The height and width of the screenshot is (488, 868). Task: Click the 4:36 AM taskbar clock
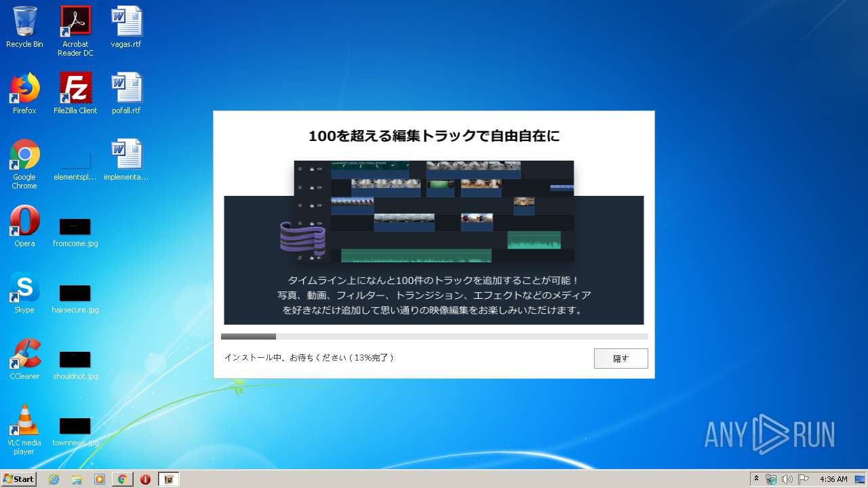pos(833,479)
